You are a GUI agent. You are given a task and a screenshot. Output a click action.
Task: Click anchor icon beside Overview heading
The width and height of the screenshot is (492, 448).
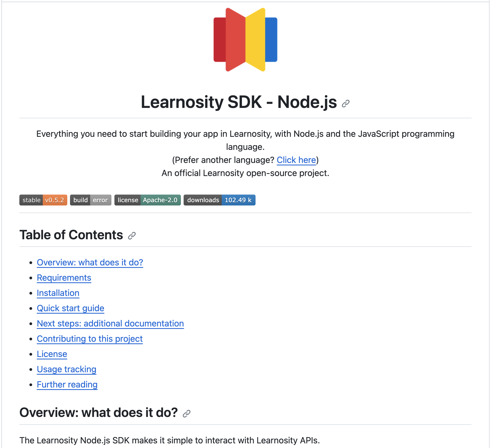(x=187, y=414)
